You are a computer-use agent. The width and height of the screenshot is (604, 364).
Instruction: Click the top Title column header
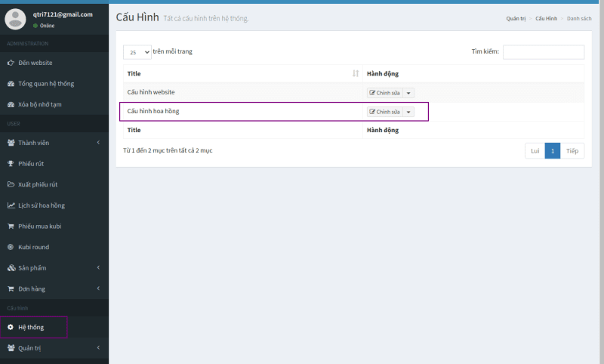(242, 73)
